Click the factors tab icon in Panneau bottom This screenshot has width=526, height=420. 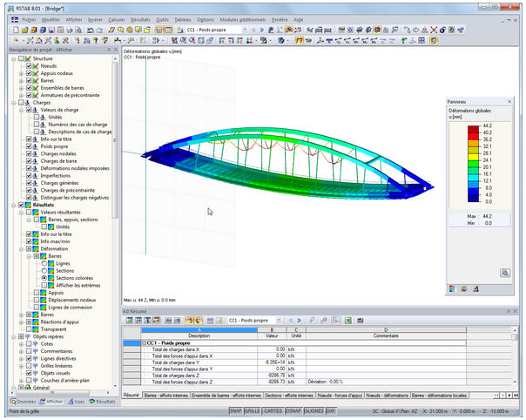point(464,288)
